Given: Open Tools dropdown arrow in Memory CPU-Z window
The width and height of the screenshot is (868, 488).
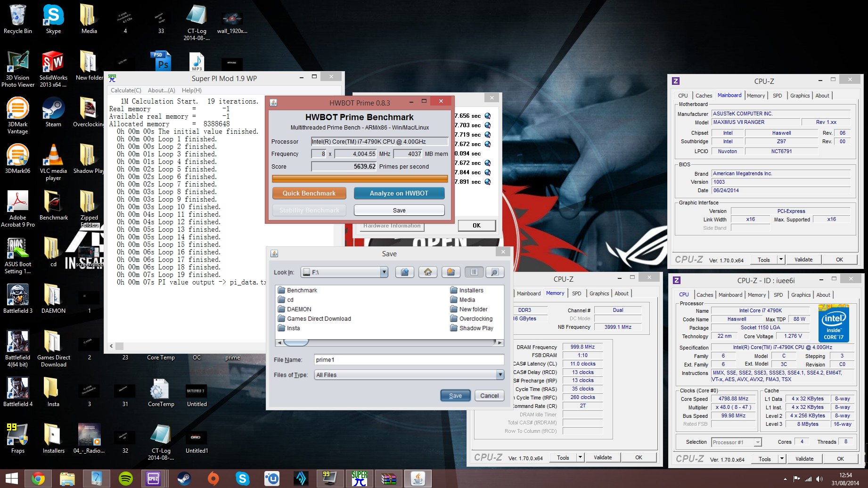Looking at the screenshot, I should coord(580,457).
